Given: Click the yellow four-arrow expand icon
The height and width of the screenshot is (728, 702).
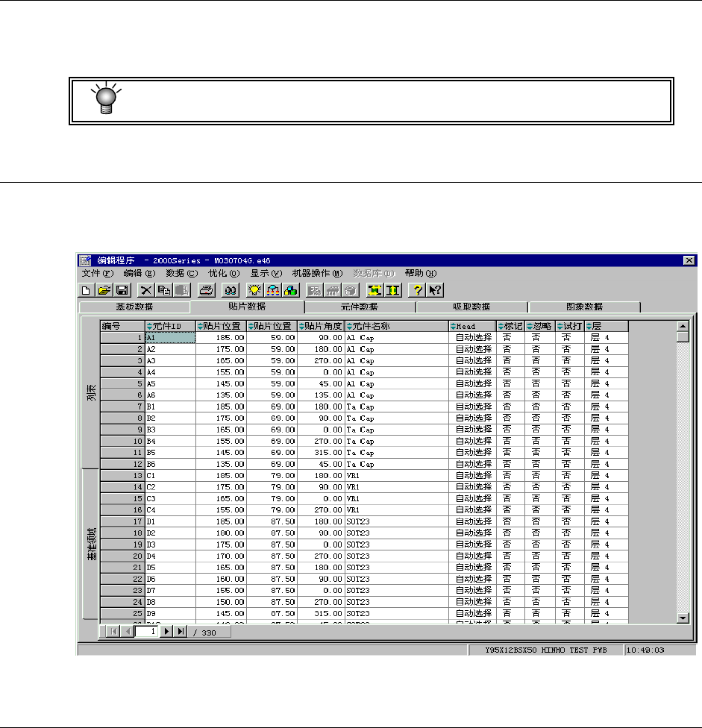Looking at the screenshot, I should [374, 291].
